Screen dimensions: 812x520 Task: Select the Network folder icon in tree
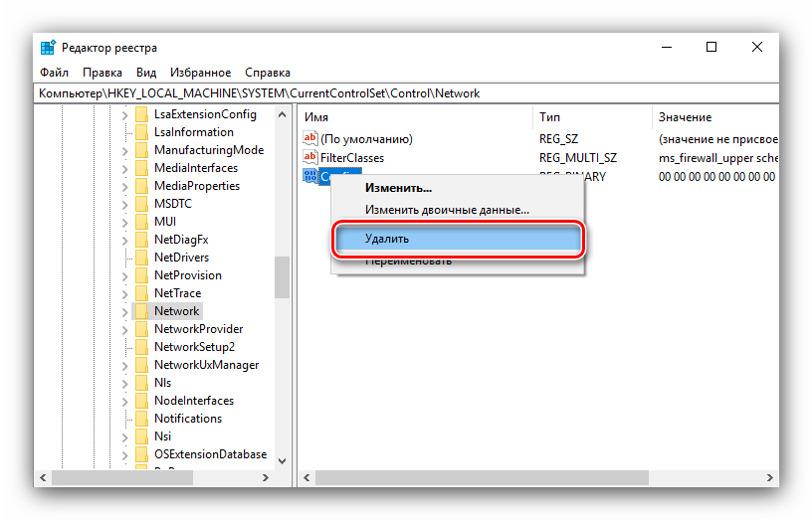(x=140, y=311)
